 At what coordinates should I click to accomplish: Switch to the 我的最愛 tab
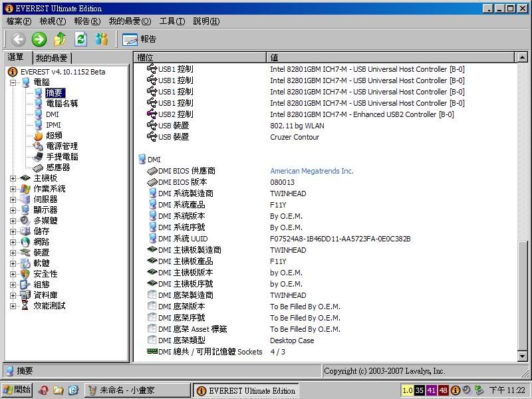click(x=52, y=58)
